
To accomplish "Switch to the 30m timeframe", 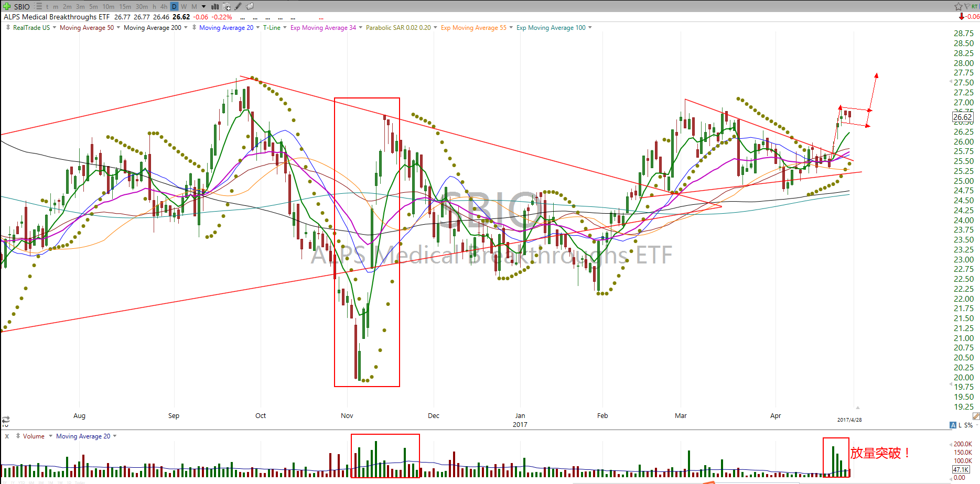I will (142, 7).
